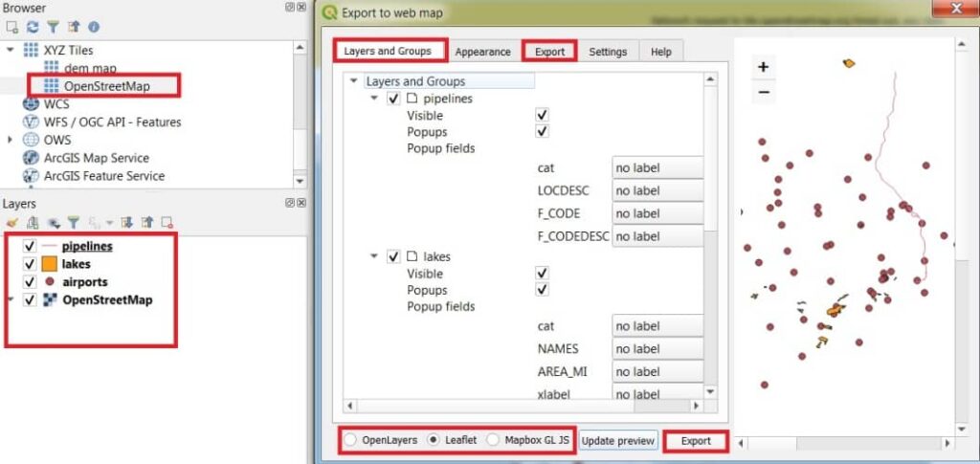This screenshot has width=980, height=464.
Task: Expand the OWS tree node
Action: point(10,140)
